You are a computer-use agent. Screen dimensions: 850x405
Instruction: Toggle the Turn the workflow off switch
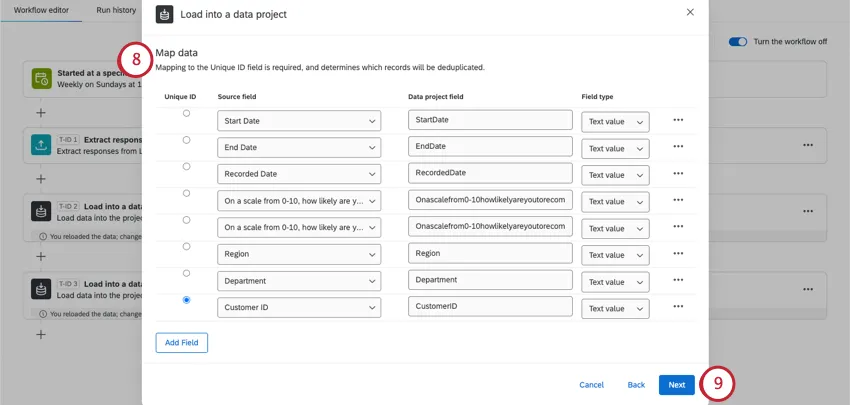click(x=738, y=42)
